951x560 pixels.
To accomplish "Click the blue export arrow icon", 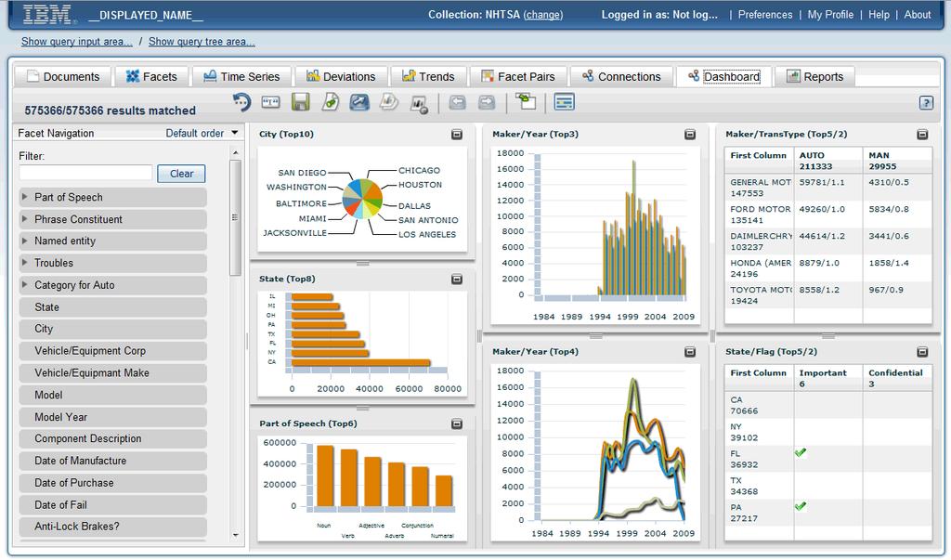I will point(359,102).
